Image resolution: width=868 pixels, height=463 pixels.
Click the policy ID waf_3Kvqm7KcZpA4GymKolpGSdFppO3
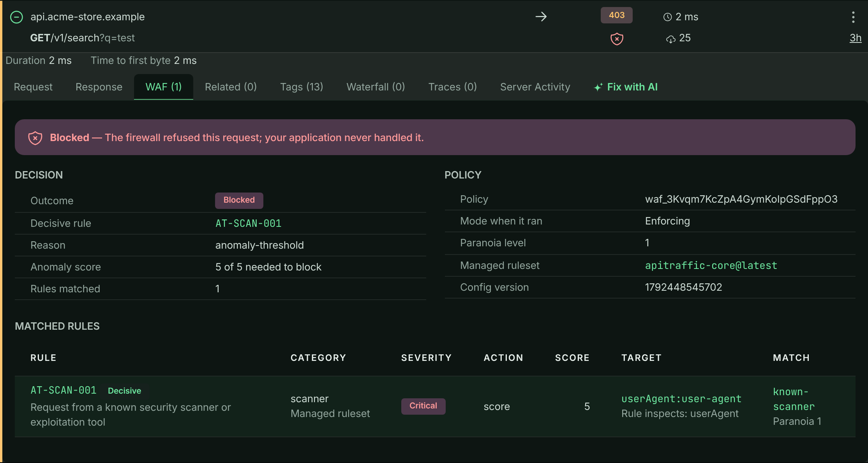741,199
